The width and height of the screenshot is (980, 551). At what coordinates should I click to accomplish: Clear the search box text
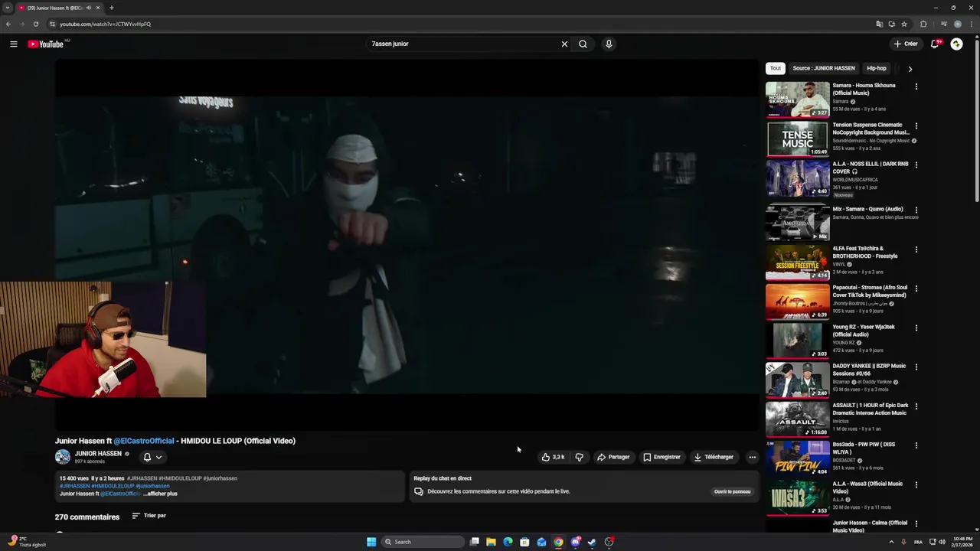coord(564,44)
